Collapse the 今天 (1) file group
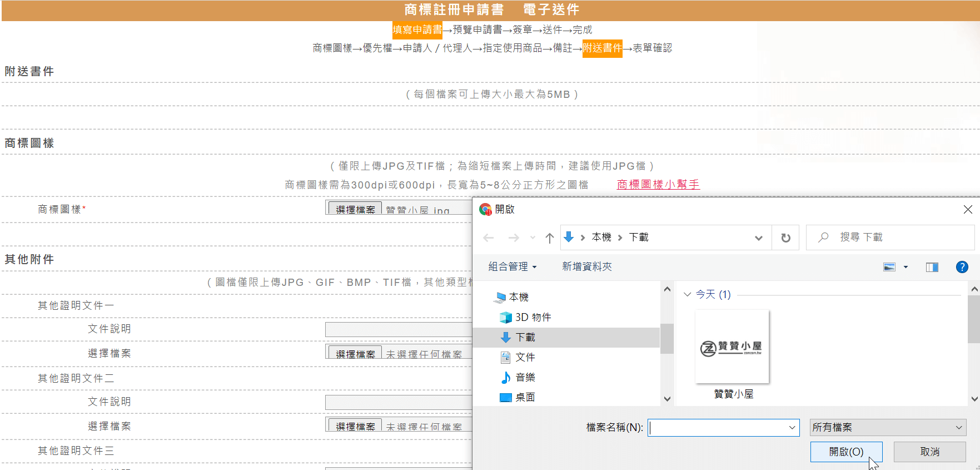This screenshot has width=980, height=470. point(687,294)
